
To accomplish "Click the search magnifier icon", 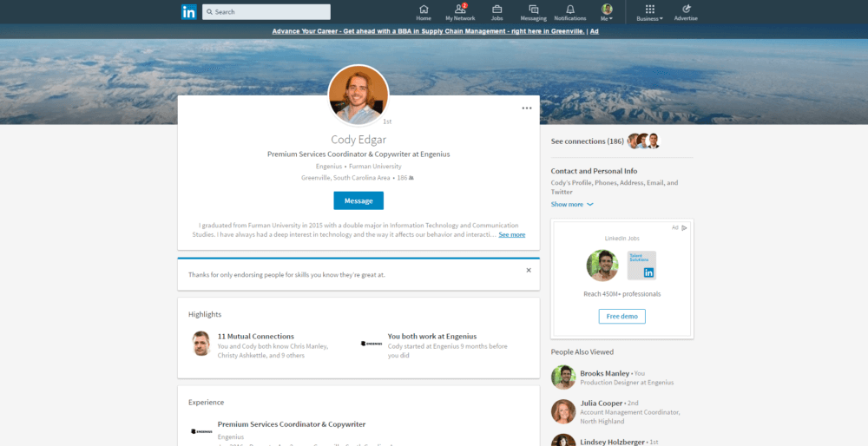I will [210, 11].
